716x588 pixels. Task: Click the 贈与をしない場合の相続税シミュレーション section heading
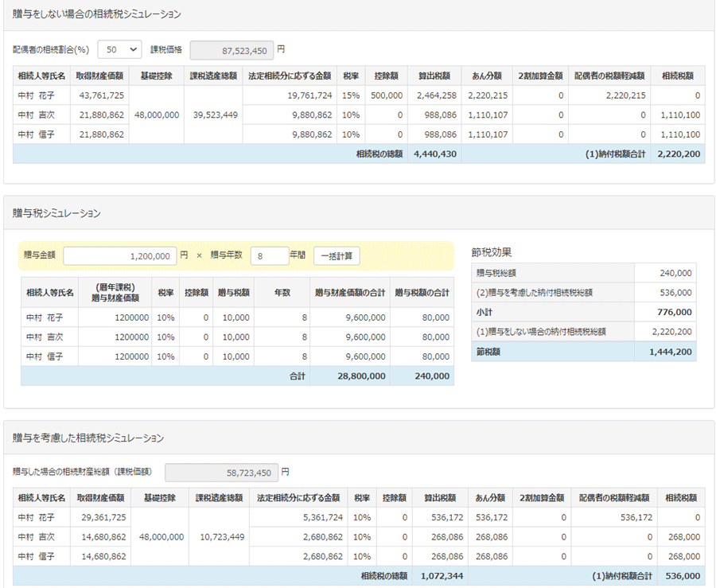[97, 14]
